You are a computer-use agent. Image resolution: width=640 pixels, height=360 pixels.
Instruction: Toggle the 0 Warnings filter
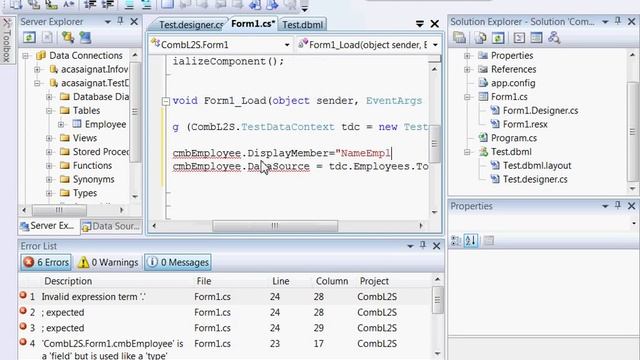pyautogui.click(x=108, y=262)
